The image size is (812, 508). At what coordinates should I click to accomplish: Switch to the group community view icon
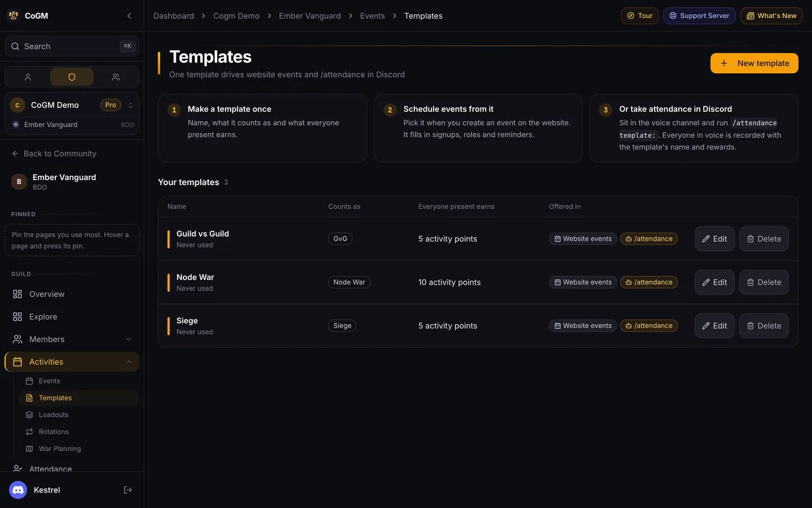116,77
